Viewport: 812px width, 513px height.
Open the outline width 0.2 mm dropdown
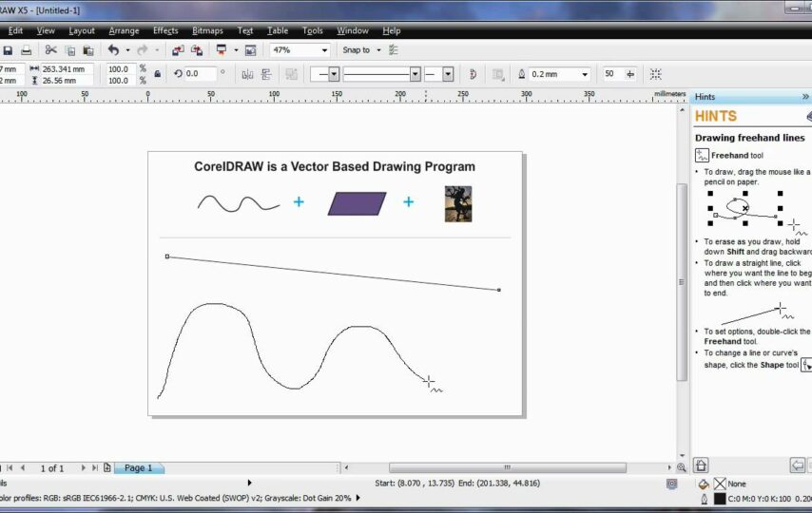[x=585, y=74]
